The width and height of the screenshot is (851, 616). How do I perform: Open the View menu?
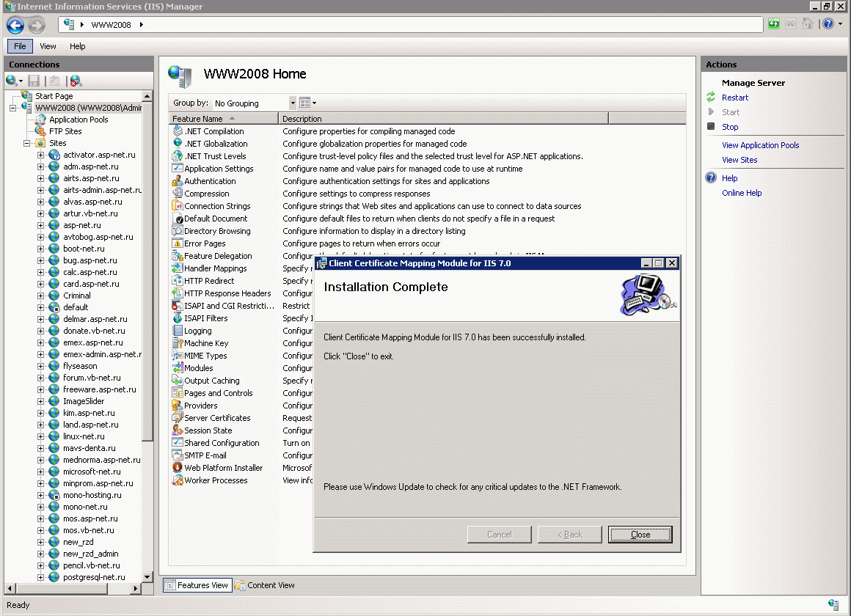[48, 46]
